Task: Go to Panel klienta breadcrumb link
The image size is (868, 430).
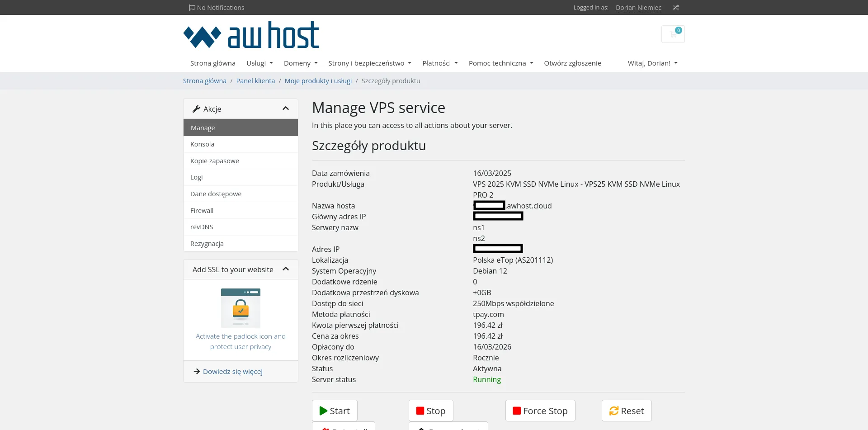Action: (255, 81)
